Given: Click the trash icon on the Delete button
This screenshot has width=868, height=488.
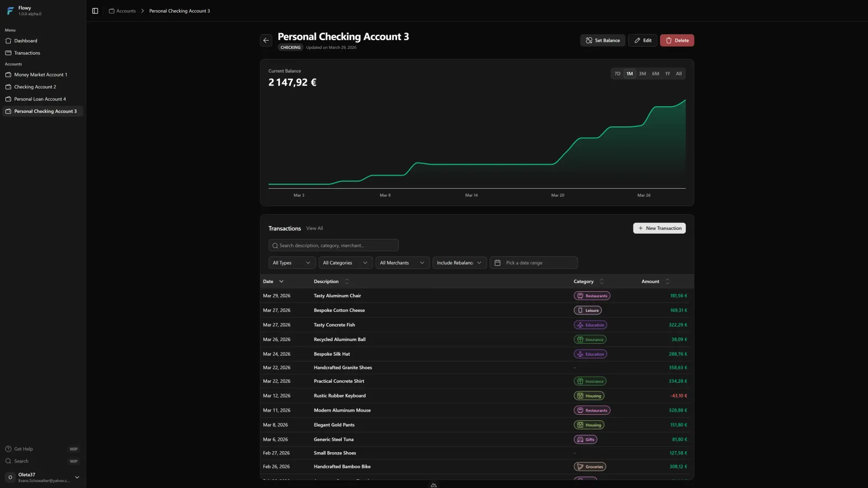Looking at the screenshot, I should [668, 40].
